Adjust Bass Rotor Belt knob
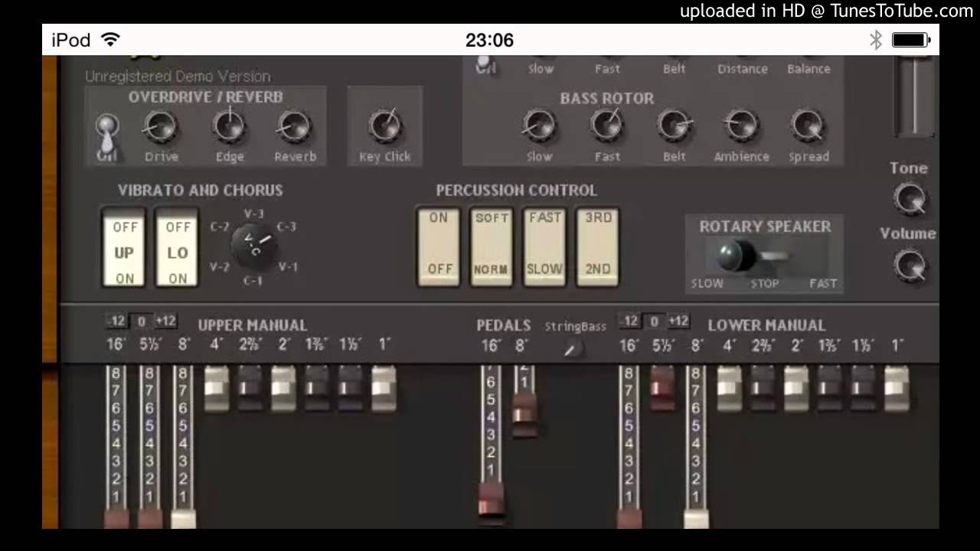 (x=675, y=126)
